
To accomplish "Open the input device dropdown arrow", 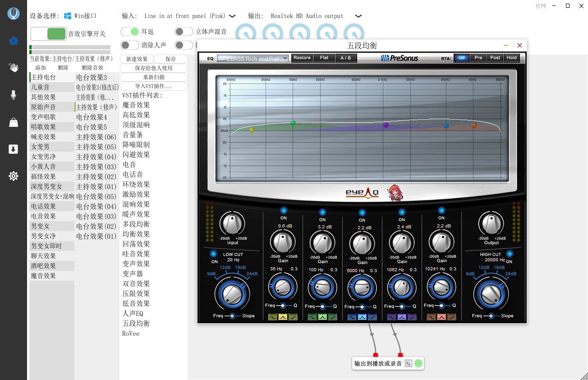I will [232, 16].
